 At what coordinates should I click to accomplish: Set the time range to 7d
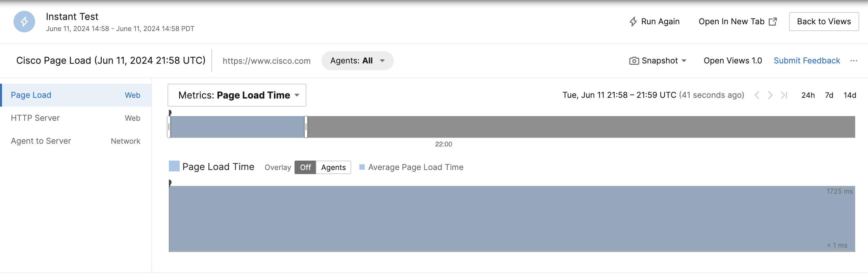829,95
